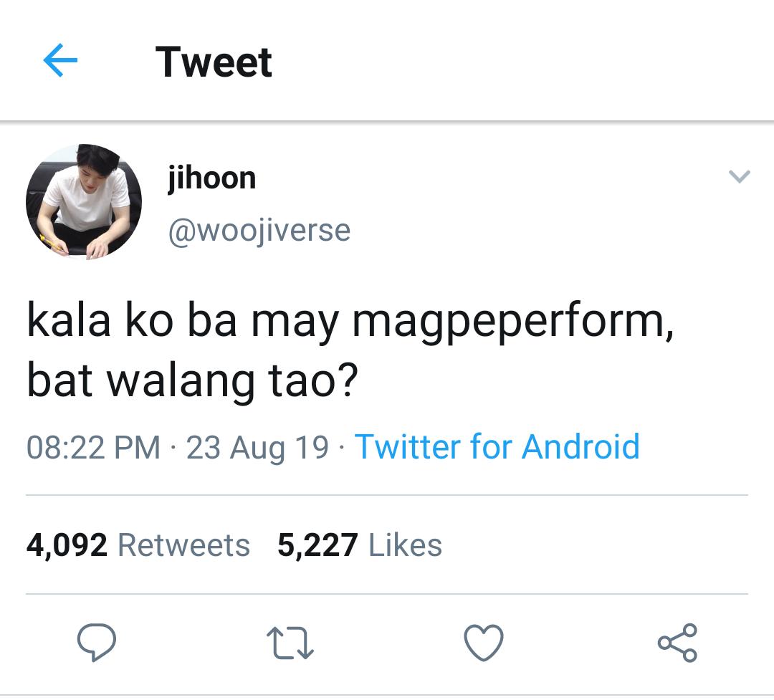Like the tweet with the heart icon
The height and width of the screenshot is (700, 774).
(x=484, y=642)
